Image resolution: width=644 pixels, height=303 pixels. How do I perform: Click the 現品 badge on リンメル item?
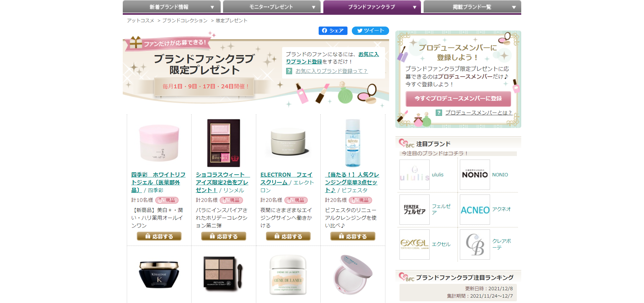(231, 200)
